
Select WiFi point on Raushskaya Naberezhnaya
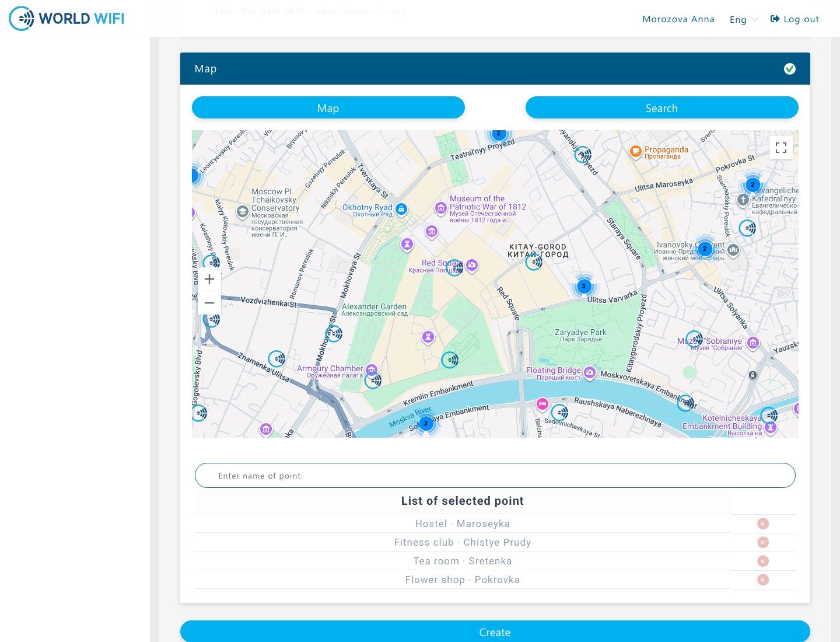coord(560,413)
